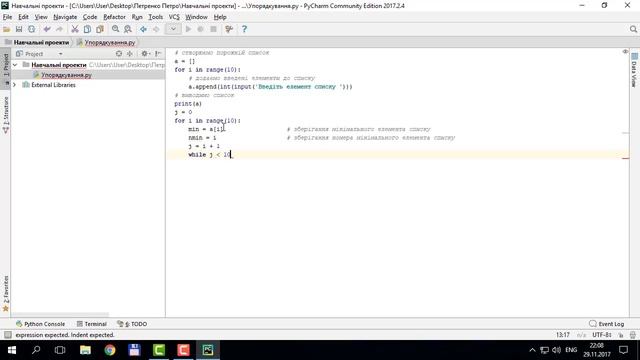Open the Navigate menu
Image resolution: width=640 pixels, height=360 pixels.
(65, 17)
